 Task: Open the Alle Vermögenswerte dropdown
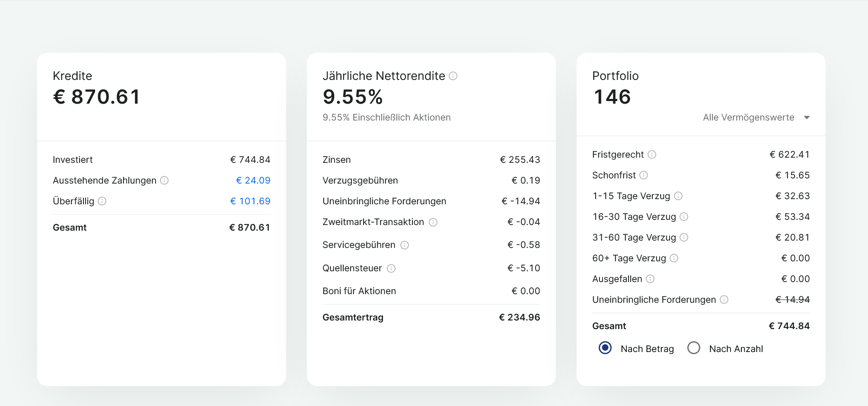[x=756, y=117]
